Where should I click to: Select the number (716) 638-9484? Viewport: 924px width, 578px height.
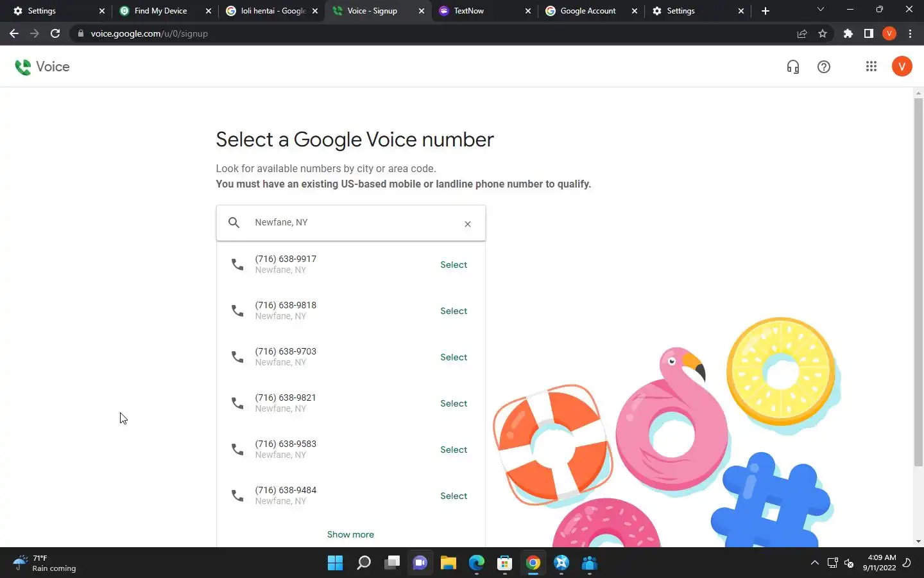(x=454, y=496)
